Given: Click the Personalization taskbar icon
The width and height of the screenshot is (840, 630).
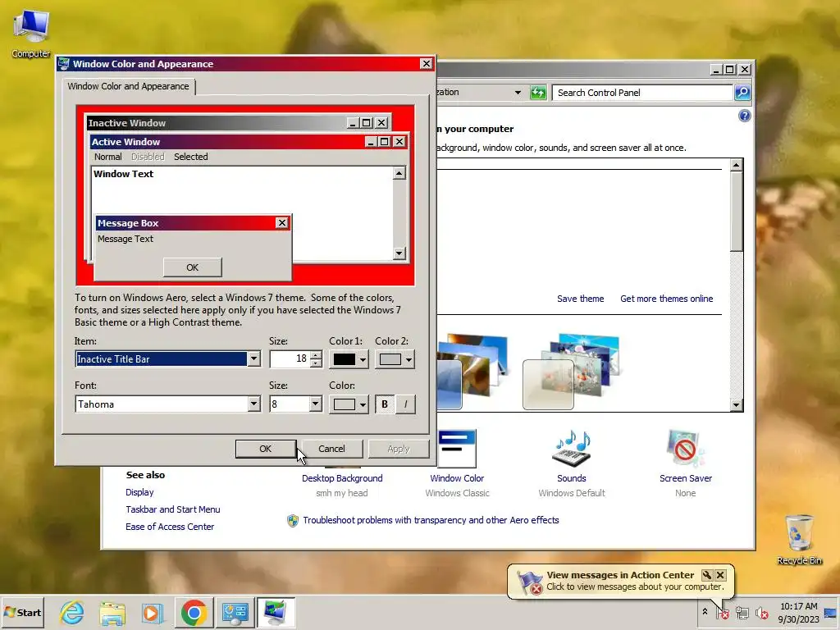Looking at the screenshot, I should [x=276, y=612].
